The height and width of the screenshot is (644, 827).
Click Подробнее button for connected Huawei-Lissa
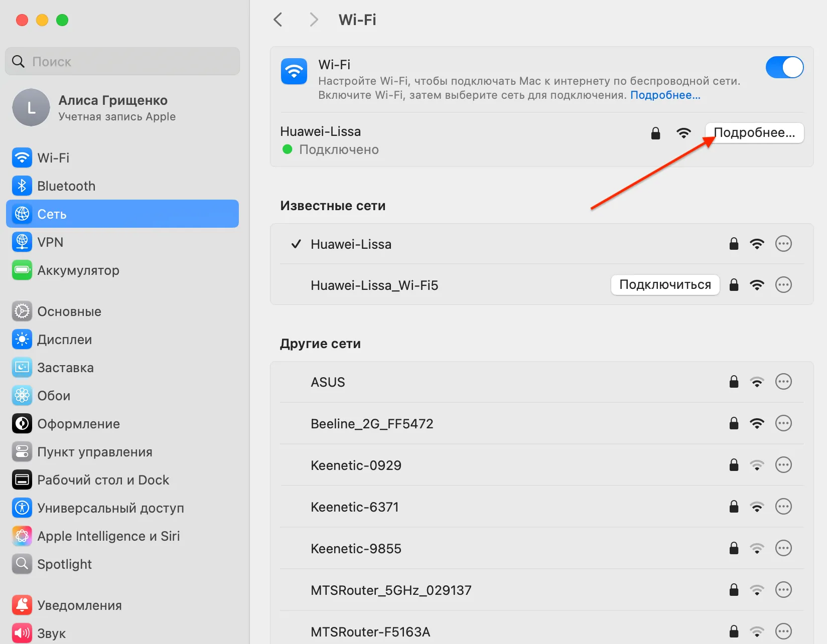[x=754, y=133]
